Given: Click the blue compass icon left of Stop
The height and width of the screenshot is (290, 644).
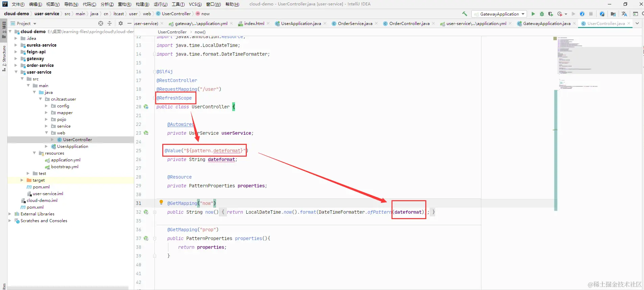Looking at the screenshot, I should tap(582, 14).
